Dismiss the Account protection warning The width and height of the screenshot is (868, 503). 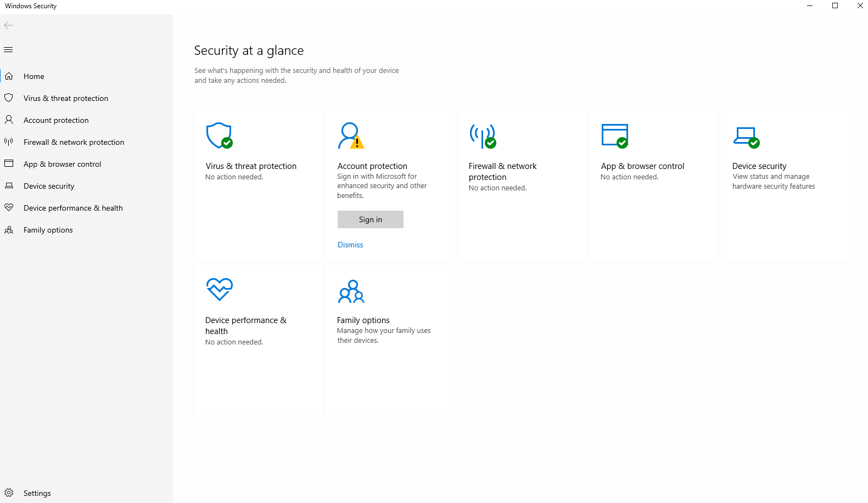pyautogui.click(x=350, y=245)
